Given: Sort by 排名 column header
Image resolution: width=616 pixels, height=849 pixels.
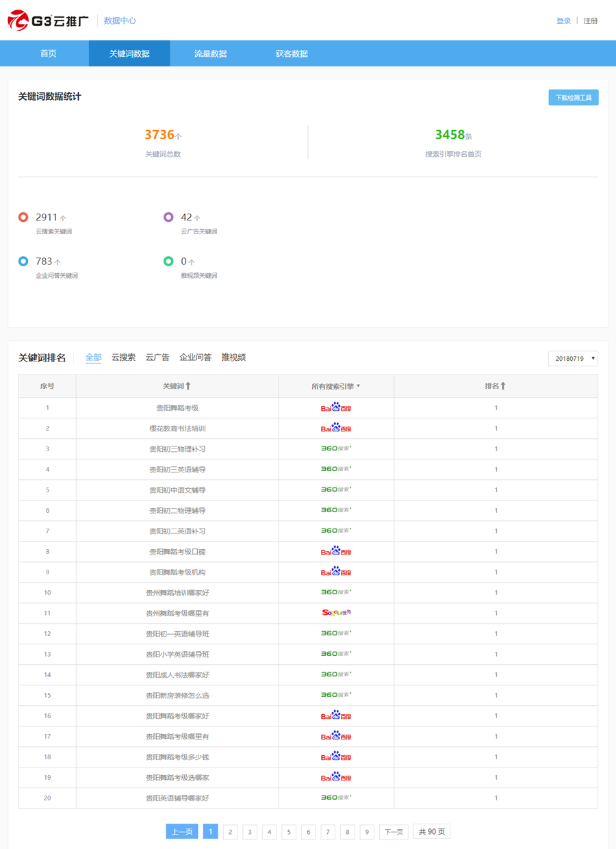Looking at the screenshot, I should click(496, 386).
